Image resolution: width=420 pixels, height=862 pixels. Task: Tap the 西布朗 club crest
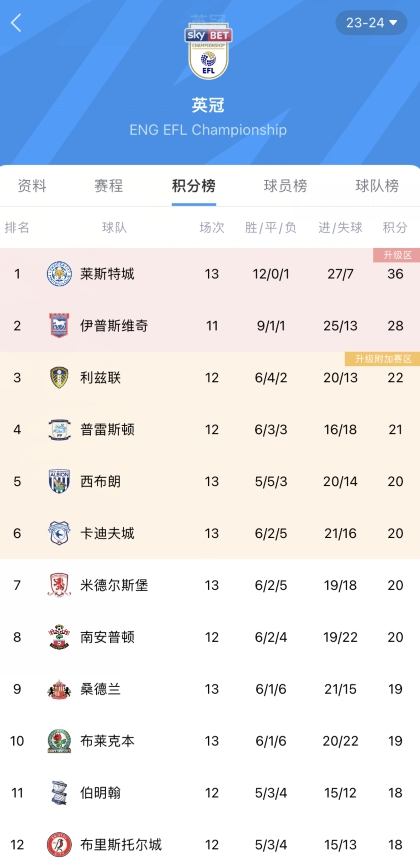click(59, 482)
